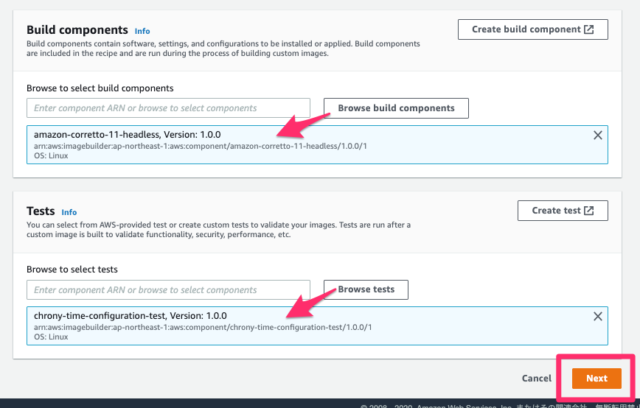The height and width of the screenshot is (408, 640).
Task: Click external link icon on Create build component
Action: coord(589,29)
